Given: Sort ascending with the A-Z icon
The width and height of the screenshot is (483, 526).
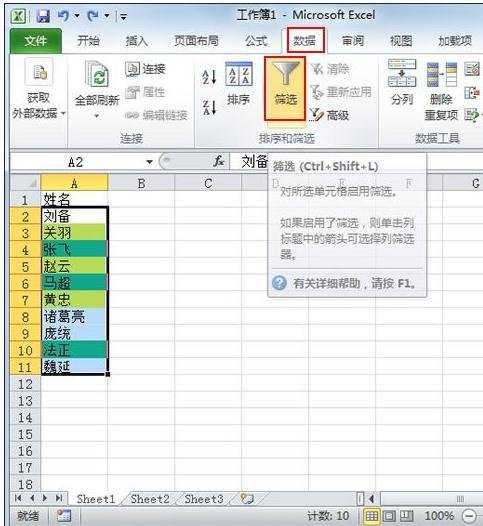Looking at the screenshot, I should (x=209, y=77).
